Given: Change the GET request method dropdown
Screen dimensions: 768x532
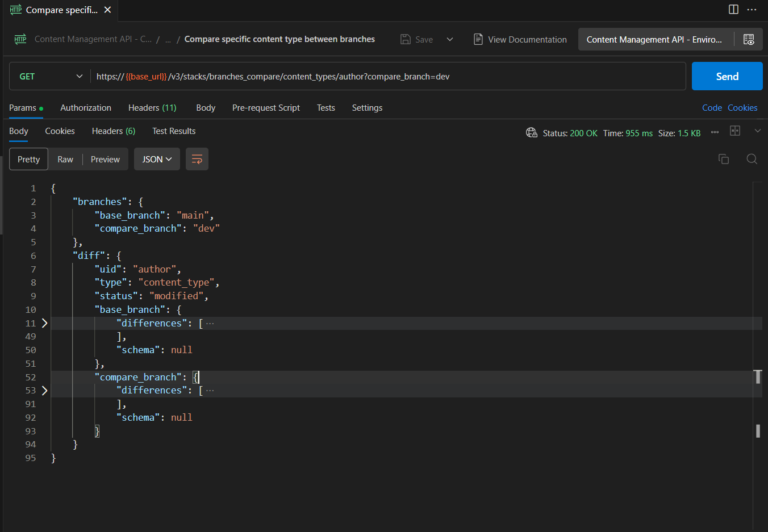Looking at the screenshot, I should [50, 76].
